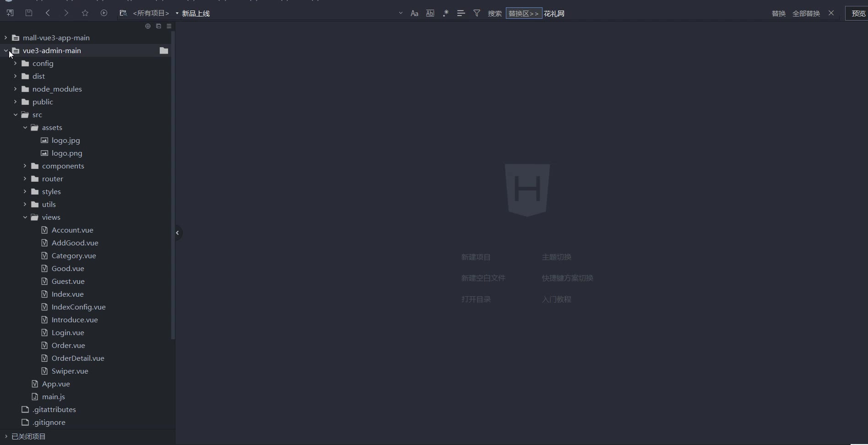Viewport: 868px width, 445px height.
Task: Select logo.png in assets
Action: tap(67, 153)
